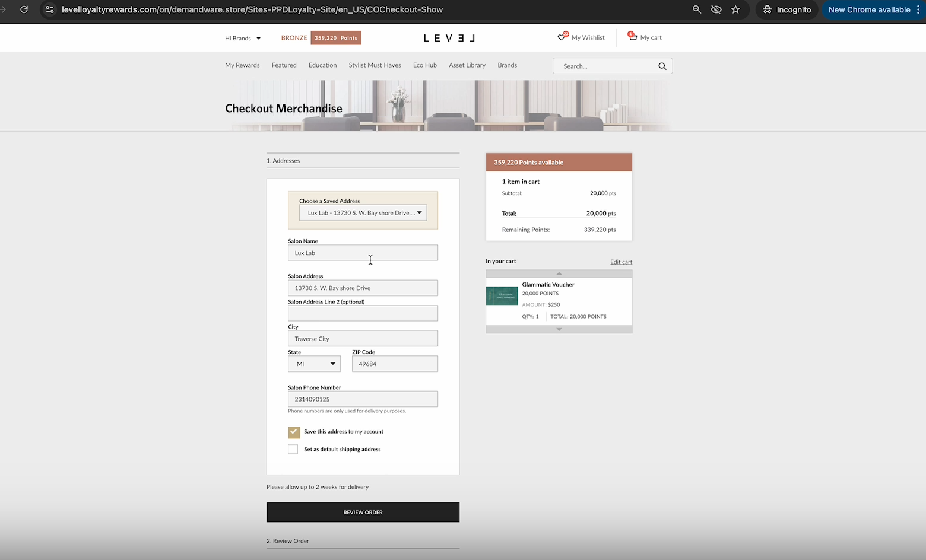Reload the page with browser refresh icon
This screenshot has height=560, width=926.
[24, 9]
